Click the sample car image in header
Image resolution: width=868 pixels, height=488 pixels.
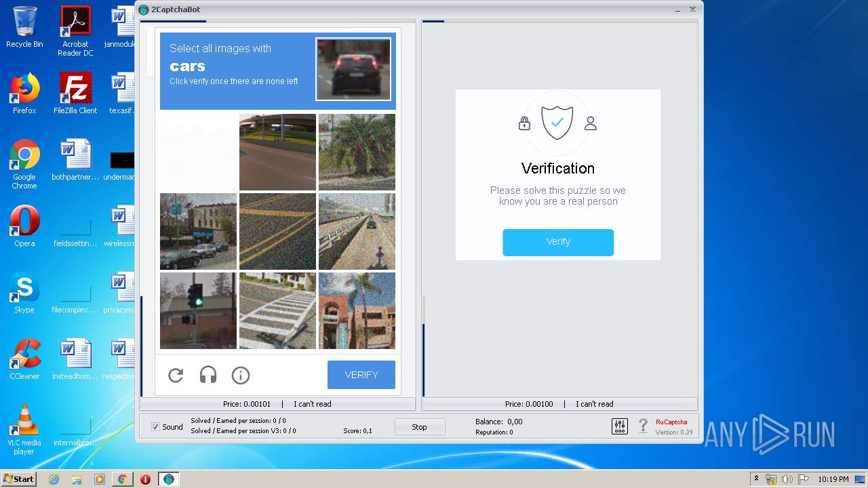tap(353, 69)
